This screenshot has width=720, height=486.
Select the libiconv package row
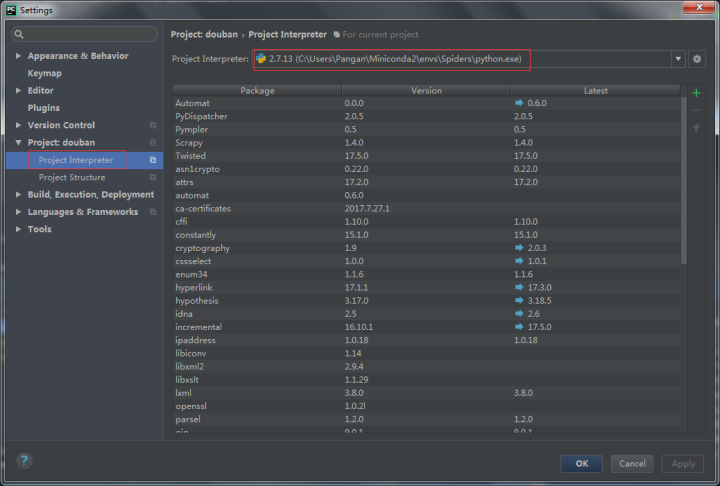427,353
